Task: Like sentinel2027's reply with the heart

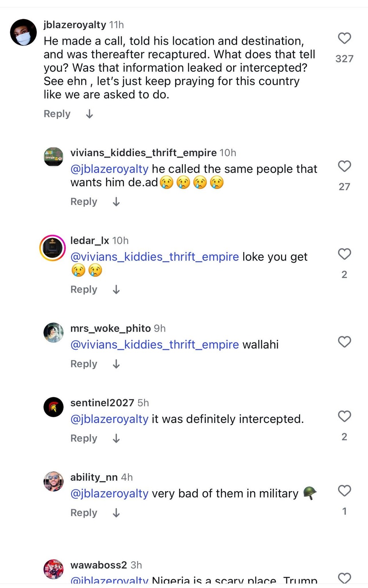Action: 344,416
